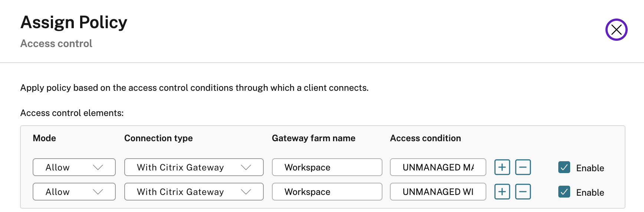The height and width of the screenshot is (212, 644).
Task: Expand first row's With Citrix Gateway dropdown
Action: click(194, 167)
